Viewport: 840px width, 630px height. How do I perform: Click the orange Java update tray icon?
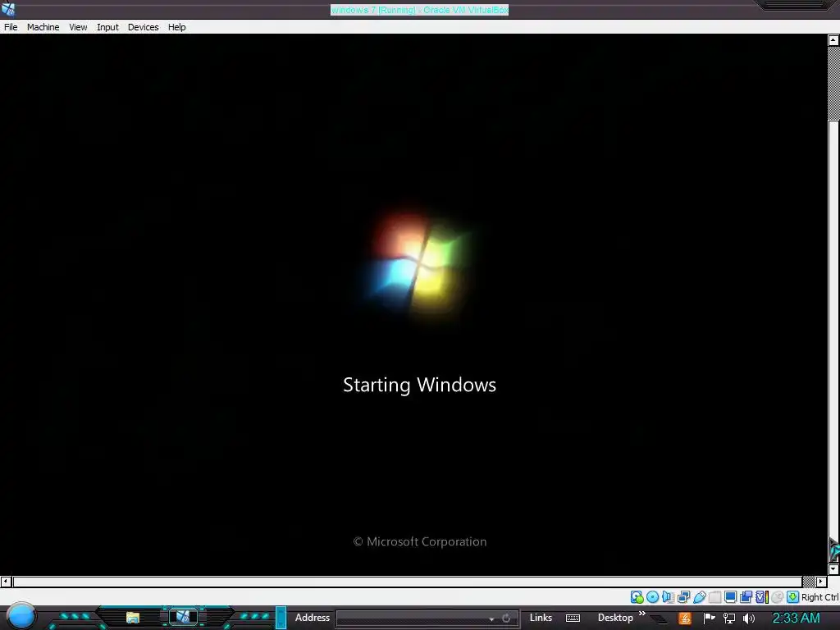(685, 619)
